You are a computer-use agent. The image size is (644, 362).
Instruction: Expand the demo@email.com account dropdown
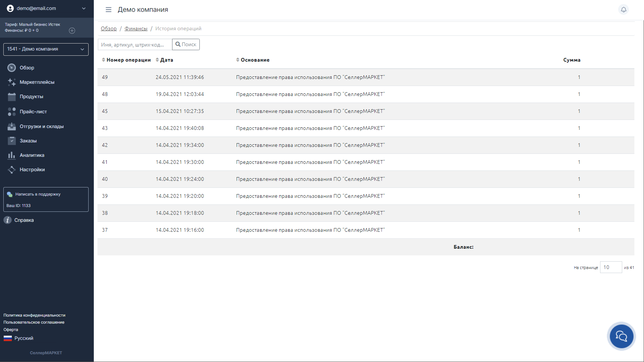click(83, 8)
